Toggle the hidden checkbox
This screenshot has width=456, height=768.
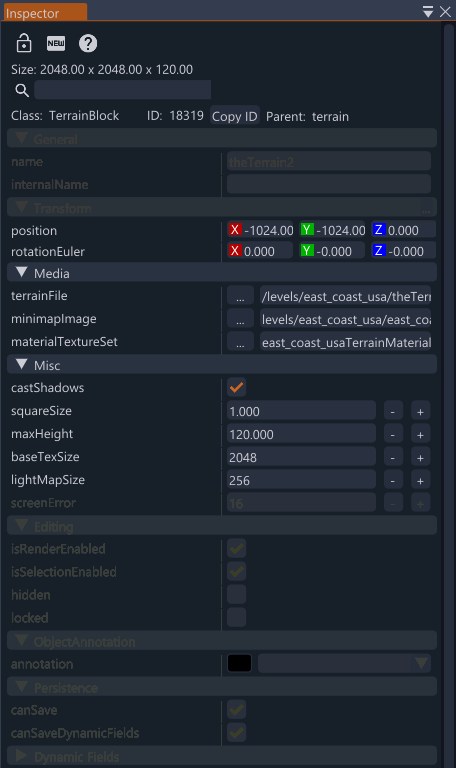[x=237, y=595]
